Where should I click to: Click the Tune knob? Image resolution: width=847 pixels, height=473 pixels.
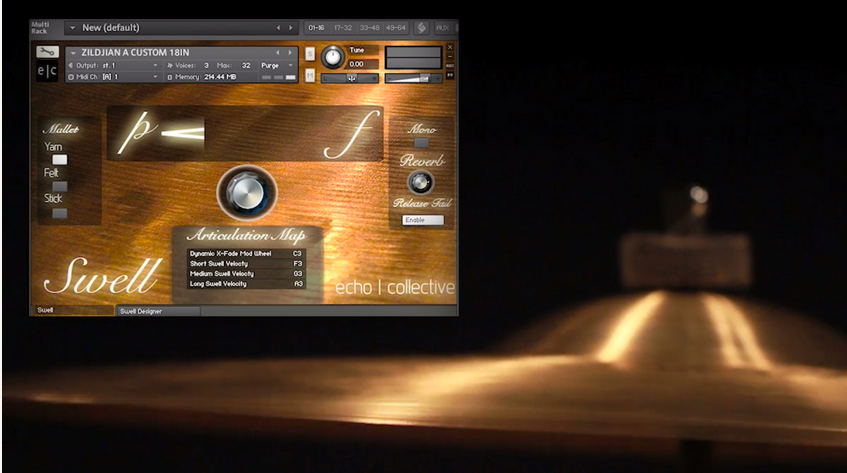(x=333, y=57)
